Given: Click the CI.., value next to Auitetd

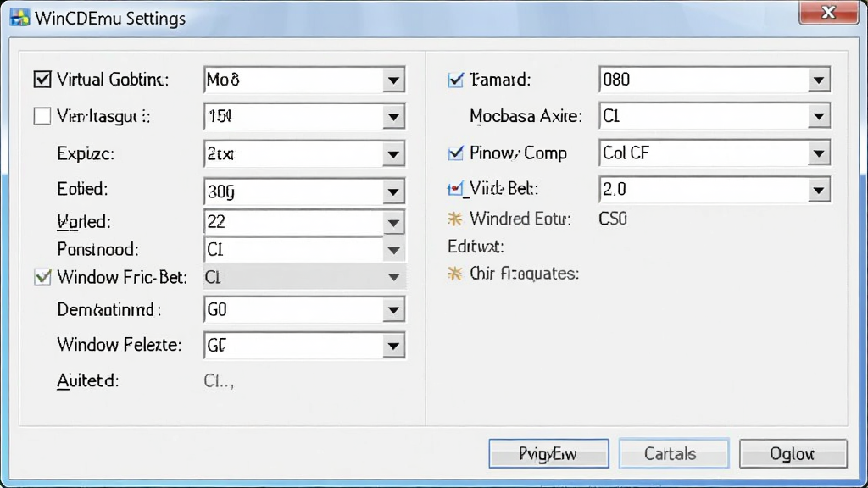Looking at the screenshot, I should click(220, 381).
